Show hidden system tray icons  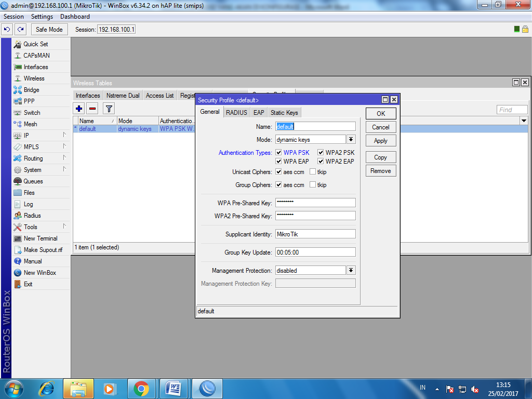tap(437, 389)
